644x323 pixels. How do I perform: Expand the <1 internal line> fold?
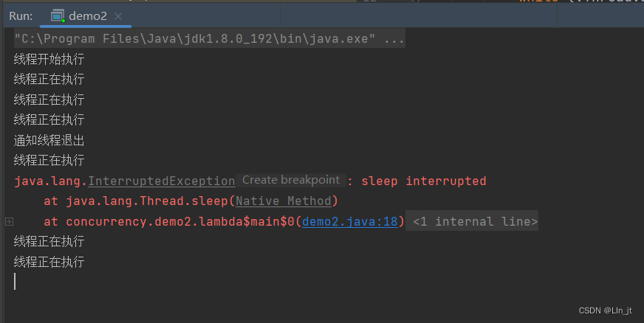pos(471,222)
